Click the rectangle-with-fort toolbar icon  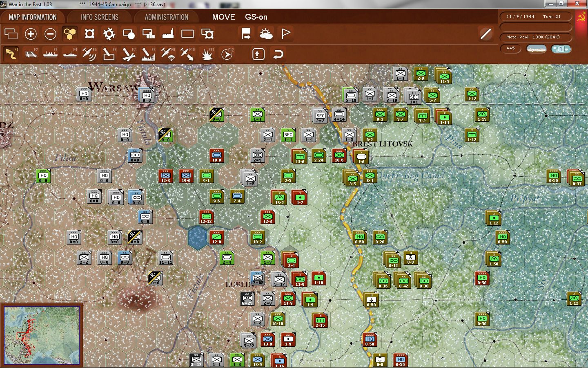pos(207,34)
